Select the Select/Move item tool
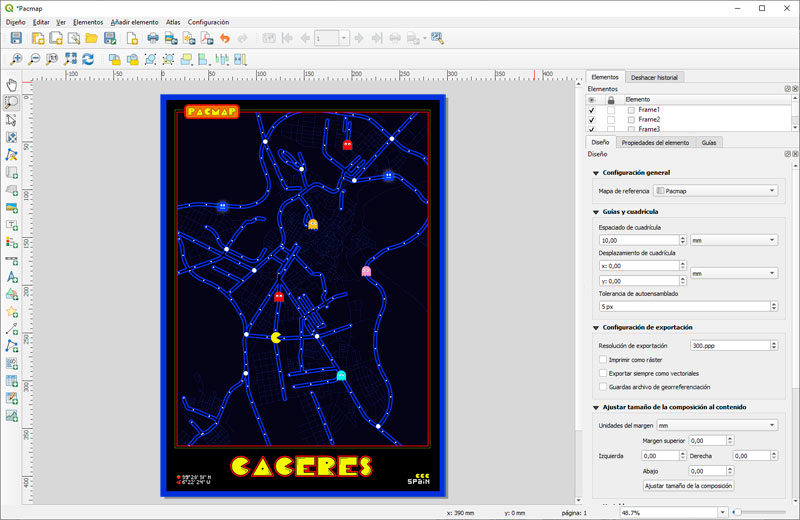This screenshot has width=800, height=520. 11,120
